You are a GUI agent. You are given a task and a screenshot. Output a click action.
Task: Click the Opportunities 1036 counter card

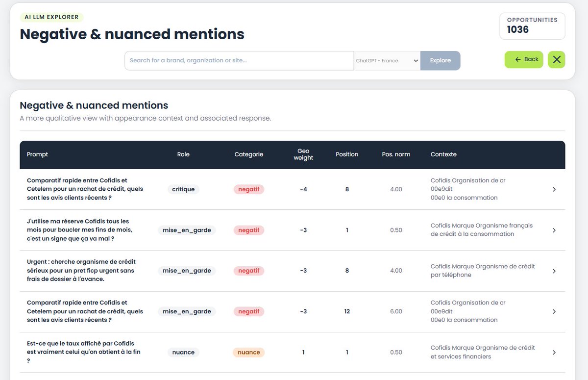click(532, 26)
